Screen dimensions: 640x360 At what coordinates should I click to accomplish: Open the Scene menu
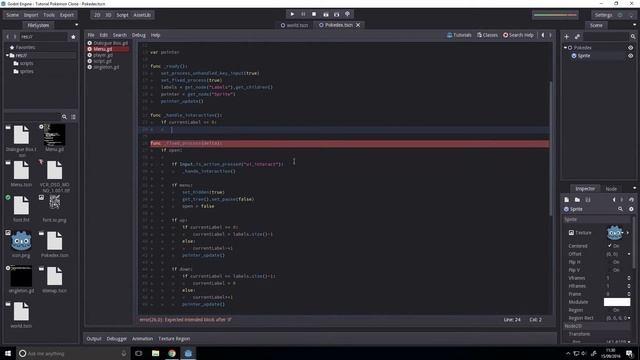pos(12,15)
